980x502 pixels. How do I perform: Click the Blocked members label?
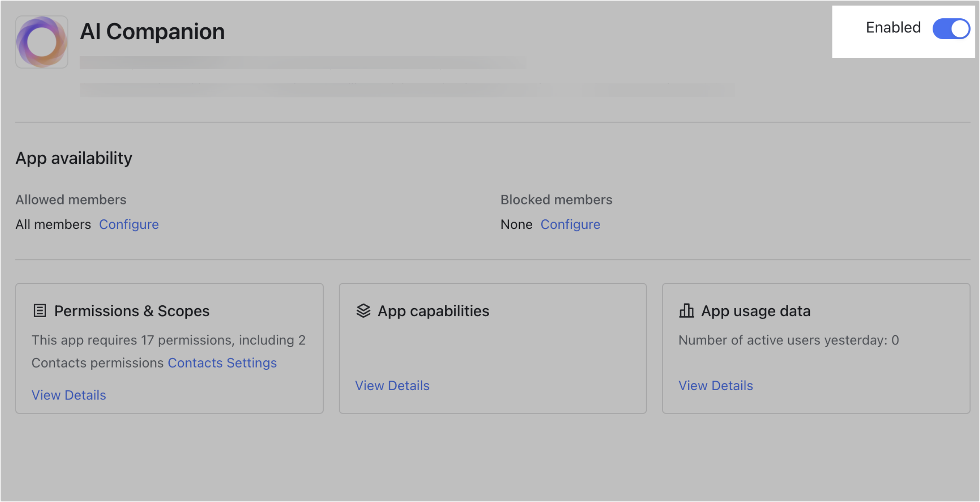pos(556,200)
